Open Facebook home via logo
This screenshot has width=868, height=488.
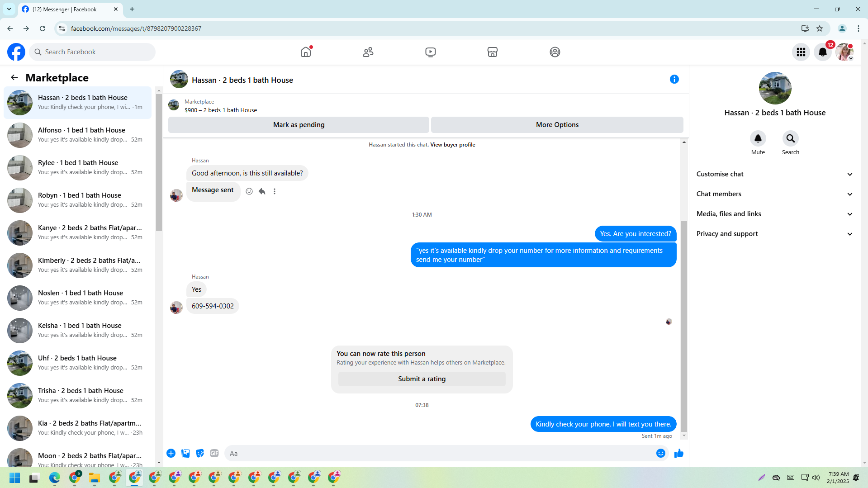[16, 52]
